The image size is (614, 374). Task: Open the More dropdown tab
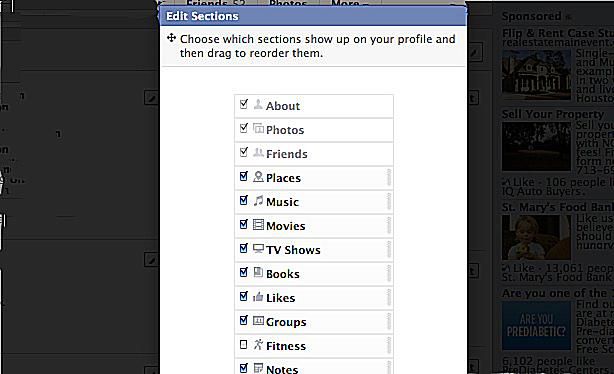tap(350, 4)
